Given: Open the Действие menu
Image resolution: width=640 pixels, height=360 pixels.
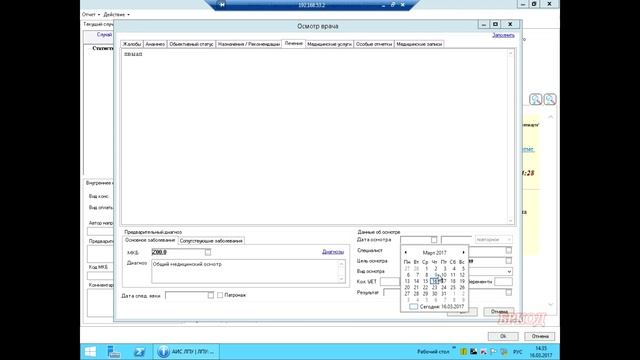Looking at the screenshot, I should pyautogui.click(x=116, y=14).
